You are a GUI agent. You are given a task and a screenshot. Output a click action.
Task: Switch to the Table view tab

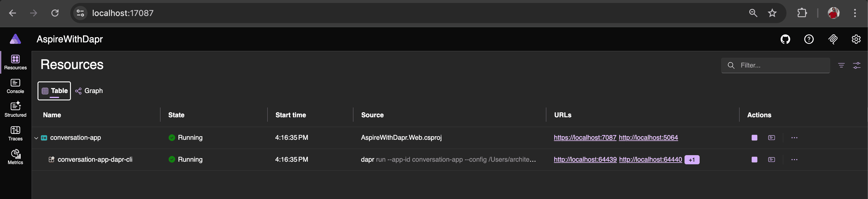tap(54, 91)
